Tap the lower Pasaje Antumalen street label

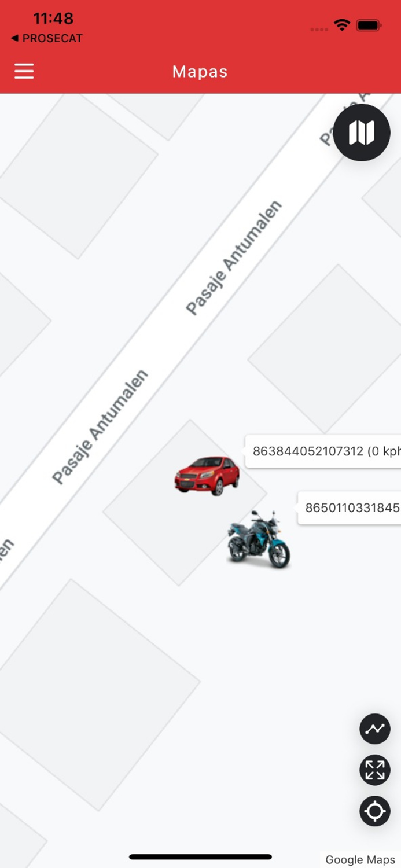[x=100, y=427]
